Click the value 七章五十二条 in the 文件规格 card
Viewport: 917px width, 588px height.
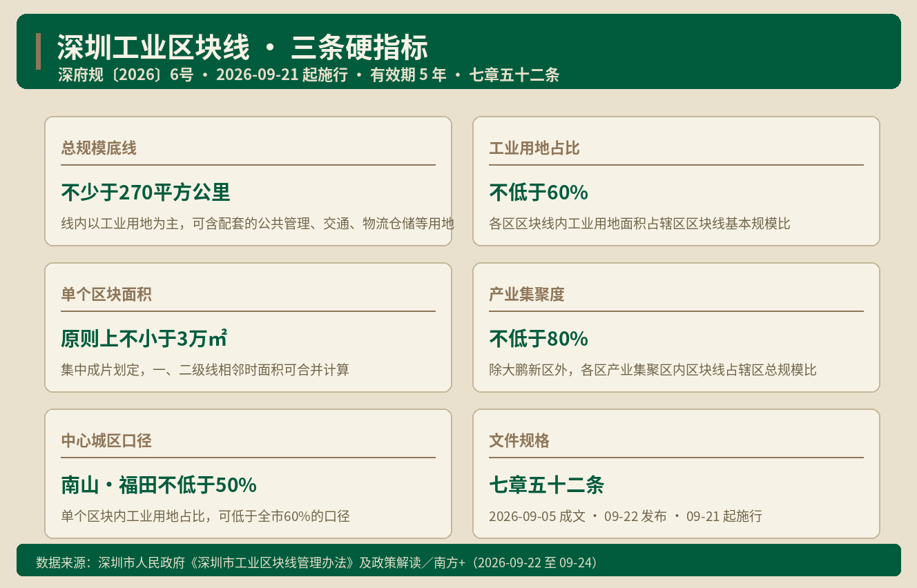coord(546,485)
